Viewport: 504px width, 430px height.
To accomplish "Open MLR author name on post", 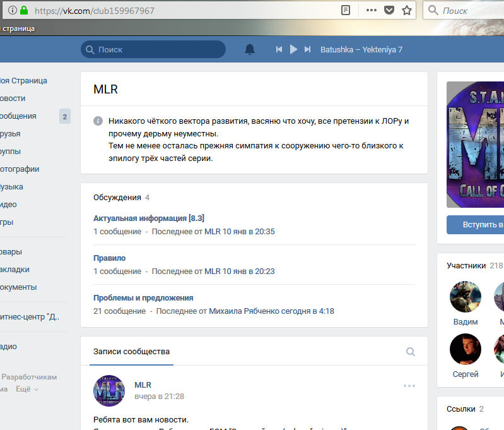I will tap(143, 385).
